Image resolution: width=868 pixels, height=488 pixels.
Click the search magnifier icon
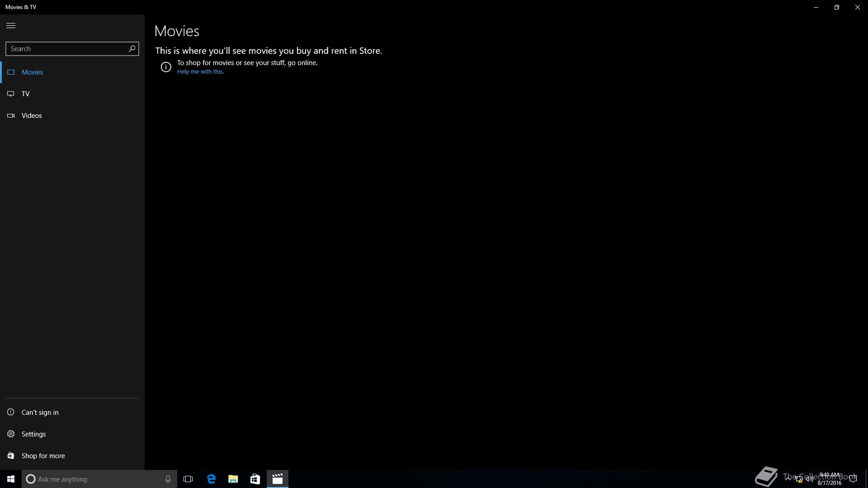132,48
